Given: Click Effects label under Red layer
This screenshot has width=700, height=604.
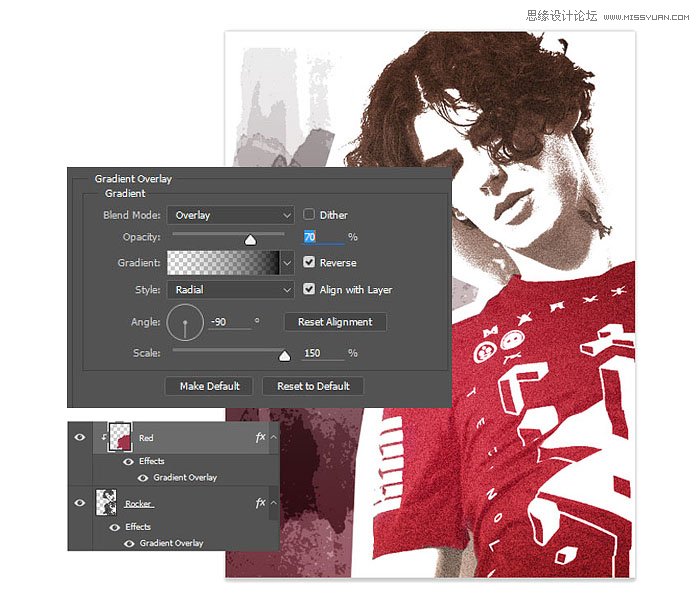Looking at the screenshot, I should [152, 461].
